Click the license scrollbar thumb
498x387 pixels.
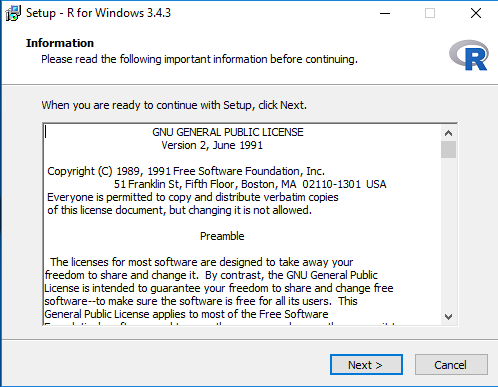point(448,150)
